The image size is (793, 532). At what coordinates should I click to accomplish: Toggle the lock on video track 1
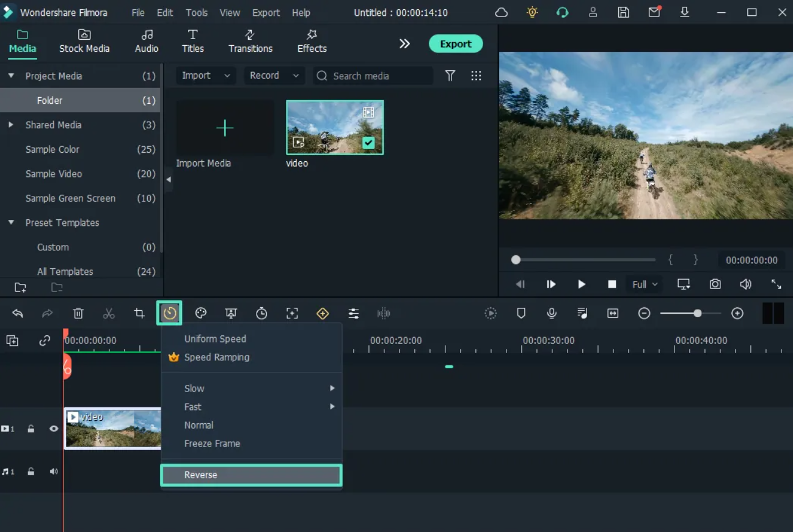(x=31, y=429)
